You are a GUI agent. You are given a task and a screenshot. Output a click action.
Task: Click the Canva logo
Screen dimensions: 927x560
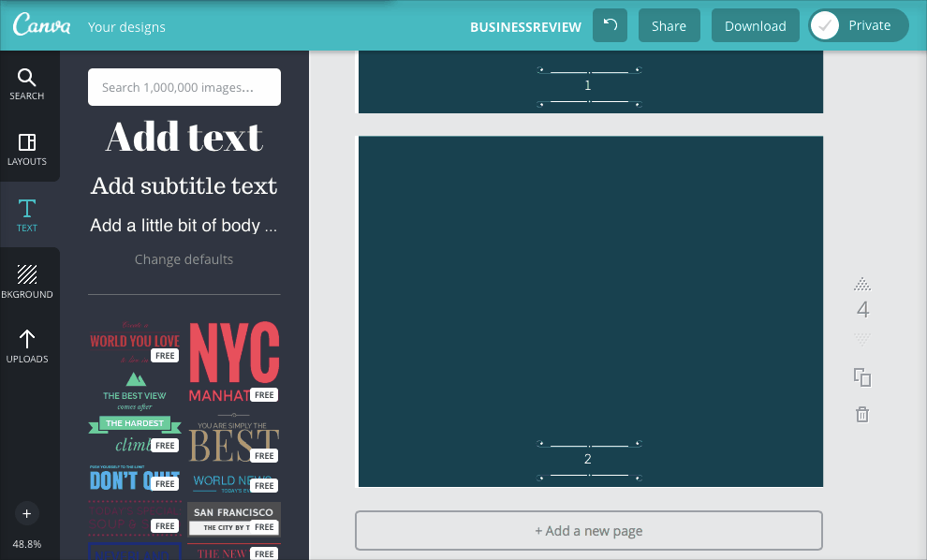click(43, 25)
